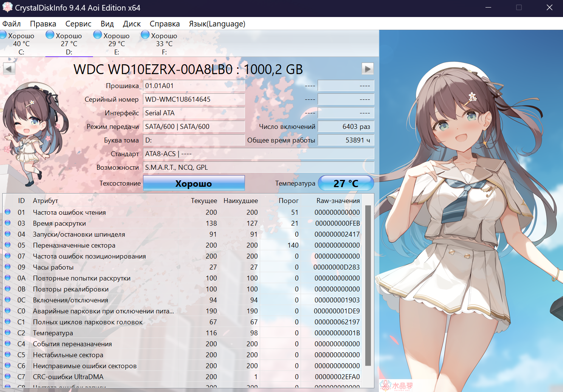Select row Частота ошибок чтения
Viewport: 563px width, 392px height.
pyautogui.click(x=183, y=212)
